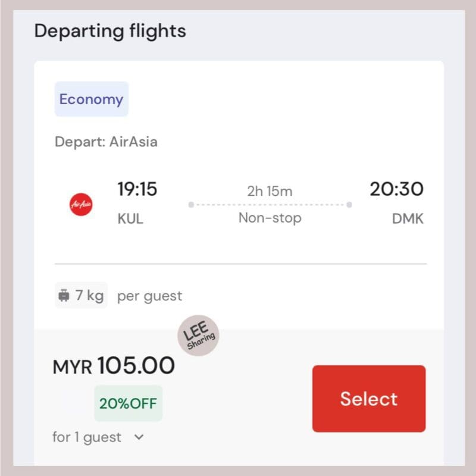This screenshot has width=476, height=476.
Task: Expand the chevron next to for 1 guest
Action: coord(139,437)
